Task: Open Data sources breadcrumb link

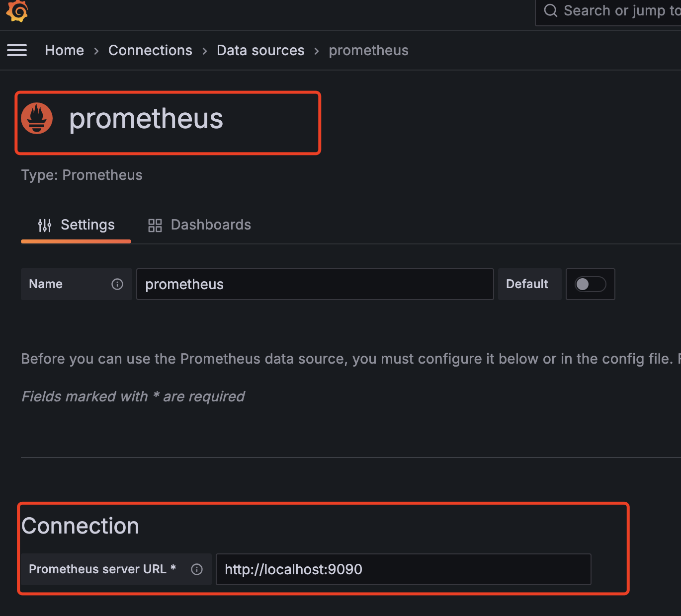Action: click(x=260, y=50)
